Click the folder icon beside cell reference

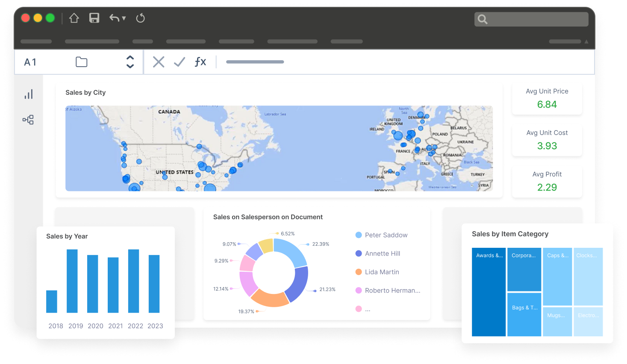[81, 62]
